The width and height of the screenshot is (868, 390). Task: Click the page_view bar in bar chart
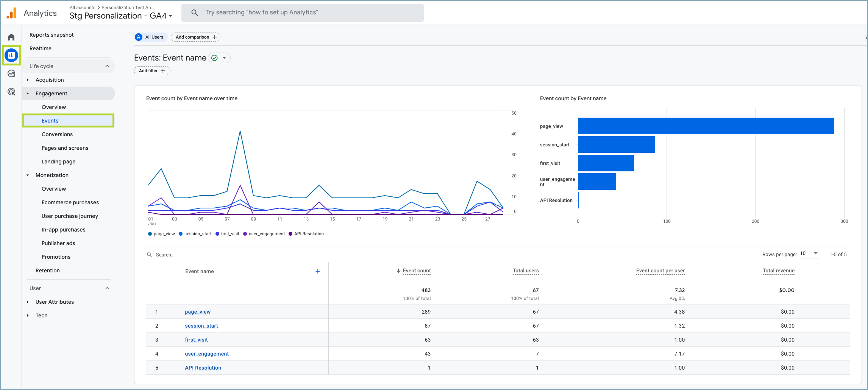tap(706, 126)
